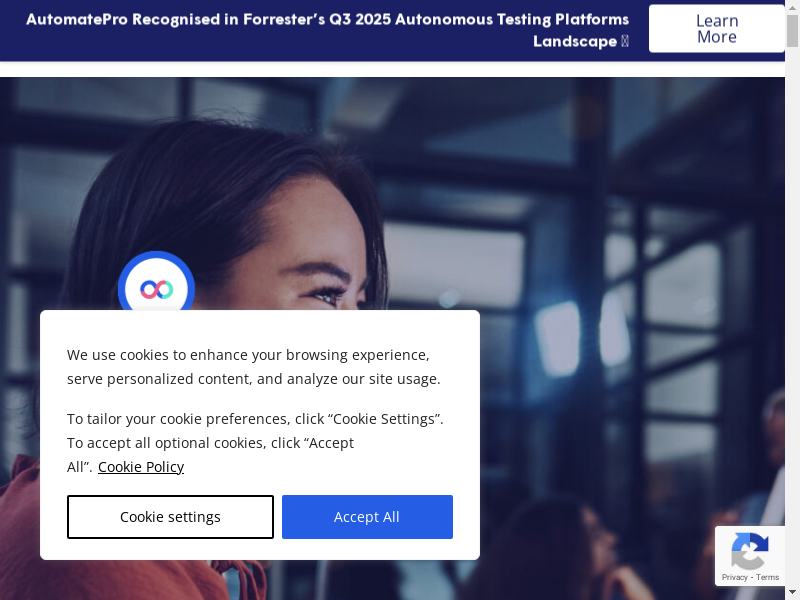Image resolution: width=800 pixels, height=600 pixels.
Task: Open the reCAPTCHA Terms link
Action: click(x=768, y=577)
